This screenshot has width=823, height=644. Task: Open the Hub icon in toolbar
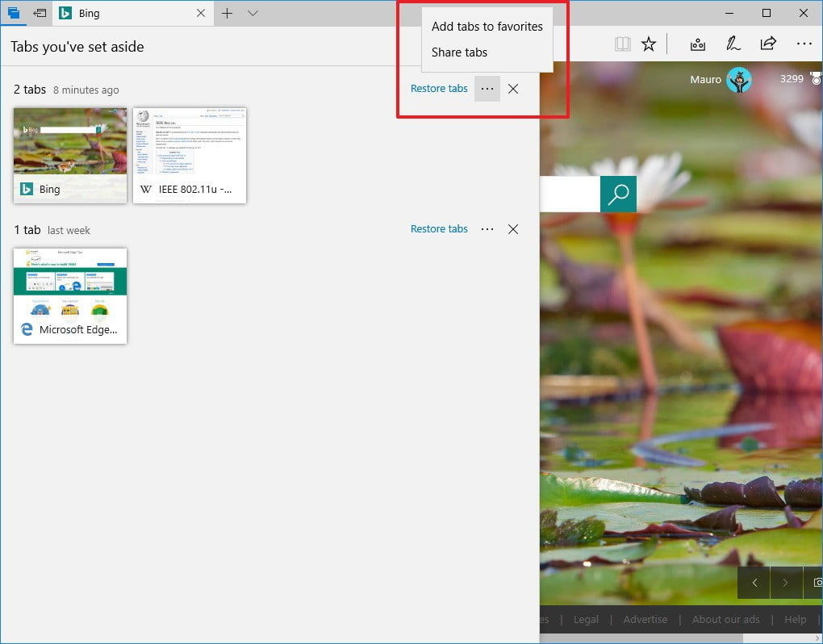tap(696, 44)
